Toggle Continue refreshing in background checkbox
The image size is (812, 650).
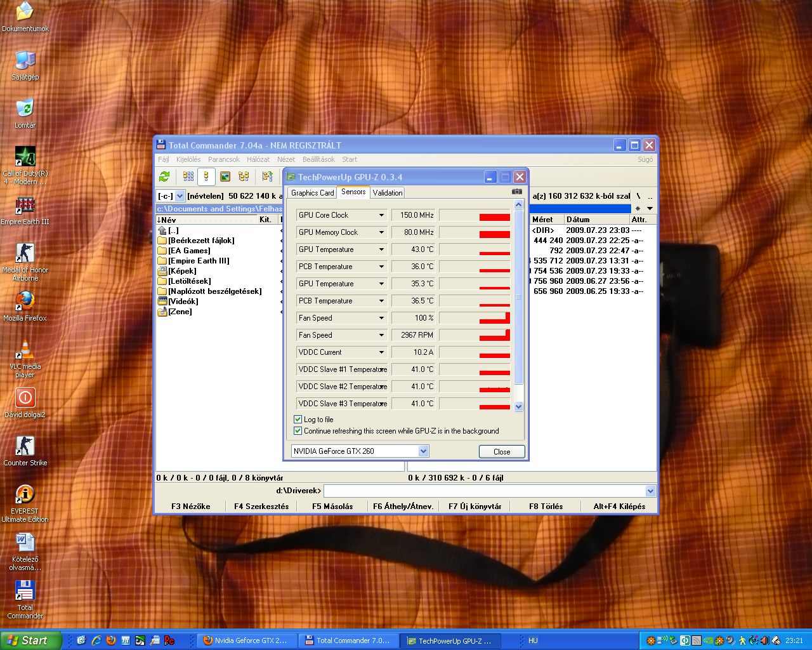(298, 430)
